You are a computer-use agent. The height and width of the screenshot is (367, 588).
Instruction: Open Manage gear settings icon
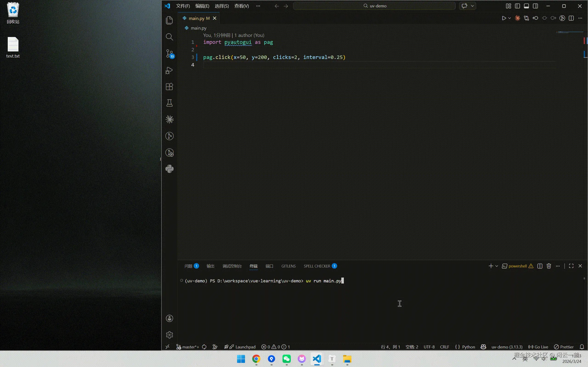pos(169,335)
